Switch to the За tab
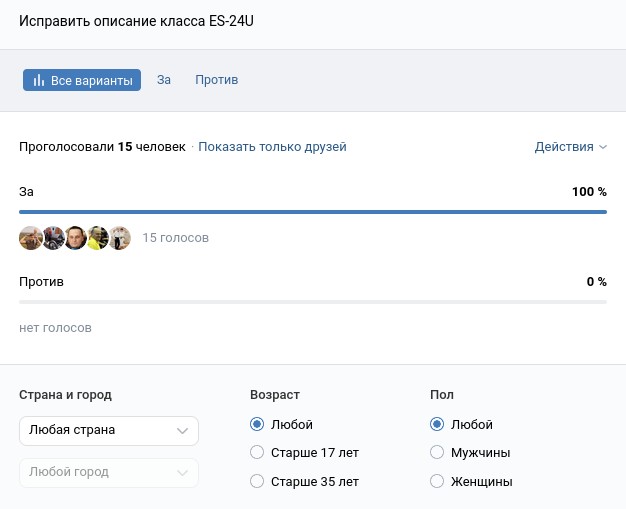Image resolution: width=626 pixels, height=509 pixels. [164, 80]
